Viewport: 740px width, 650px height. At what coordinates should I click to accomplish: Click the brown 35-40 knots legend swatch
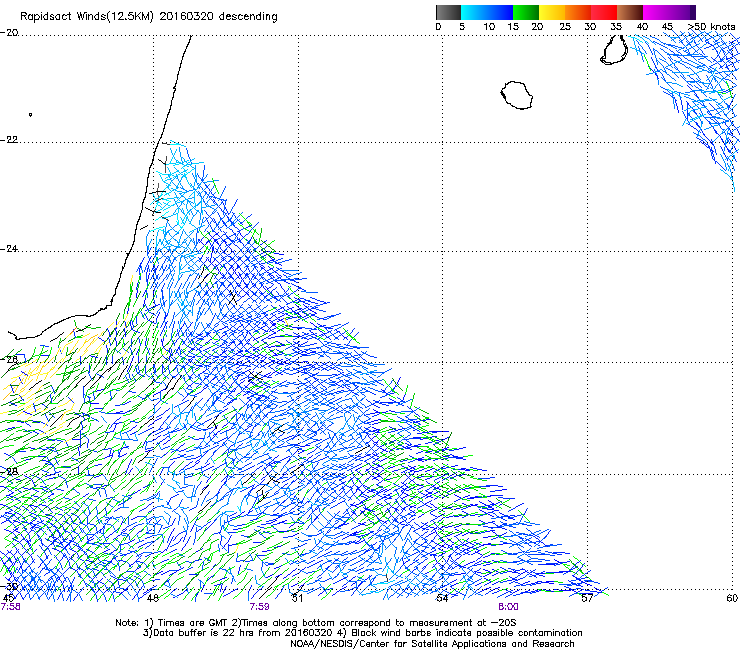point(630,12)
